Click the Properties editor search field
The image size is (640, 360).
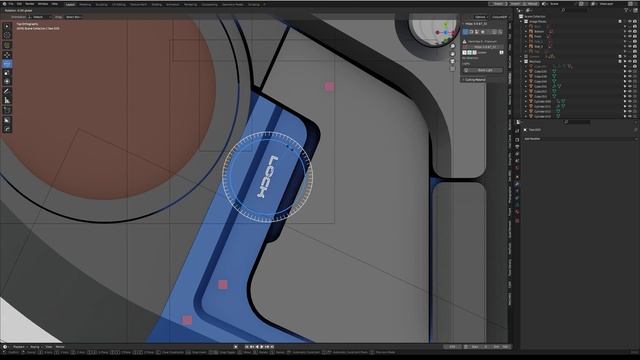(577, 122)
